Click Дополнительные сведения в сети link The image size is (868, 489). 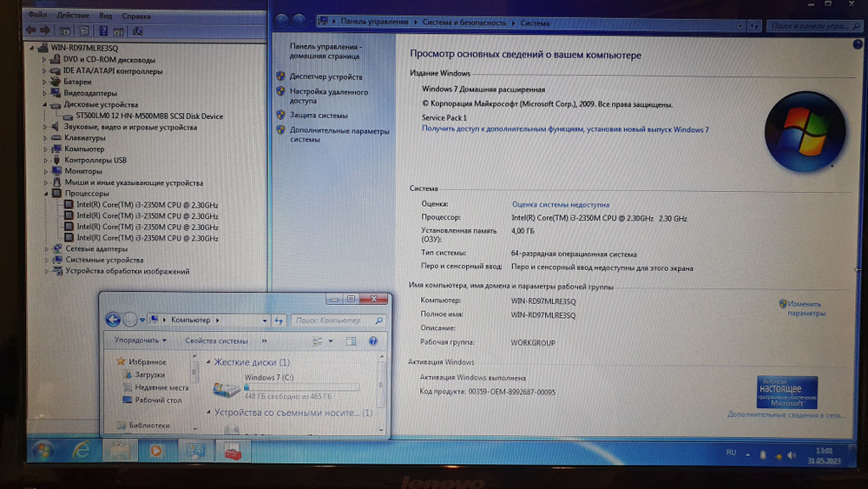pyautogui.click(x=786, y=414)
